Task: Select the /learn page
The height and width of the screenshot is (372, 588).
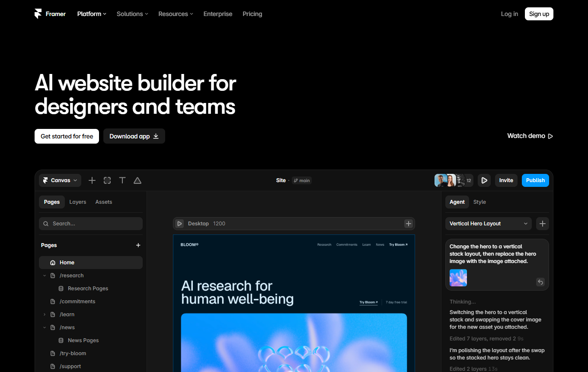Action: tap(67, 314)
